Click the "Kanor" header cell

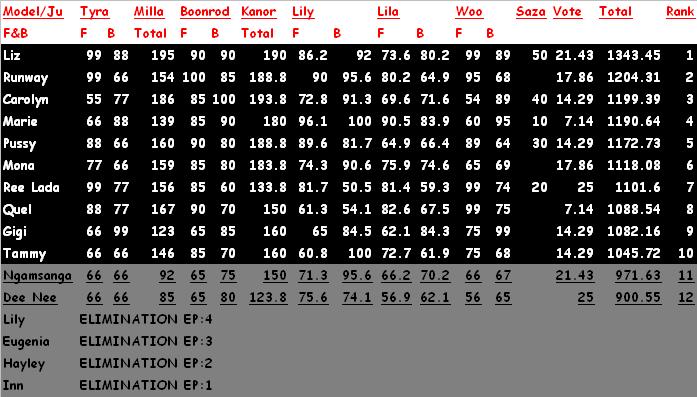click(259, 12)
